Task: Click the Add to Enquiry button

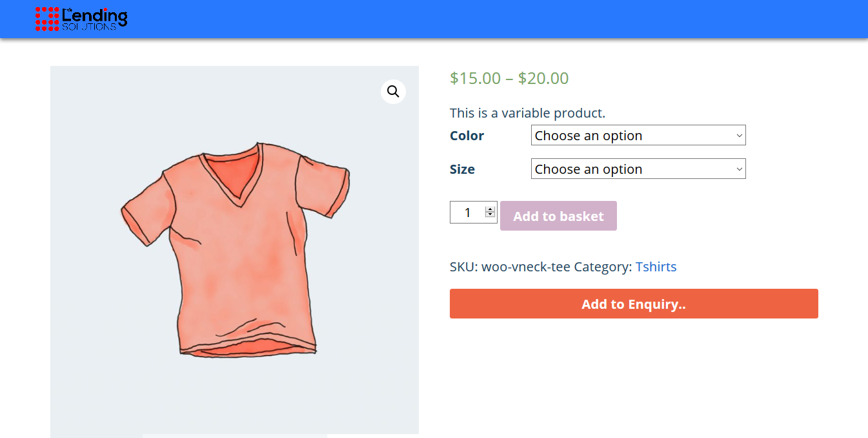Action: 633,304
